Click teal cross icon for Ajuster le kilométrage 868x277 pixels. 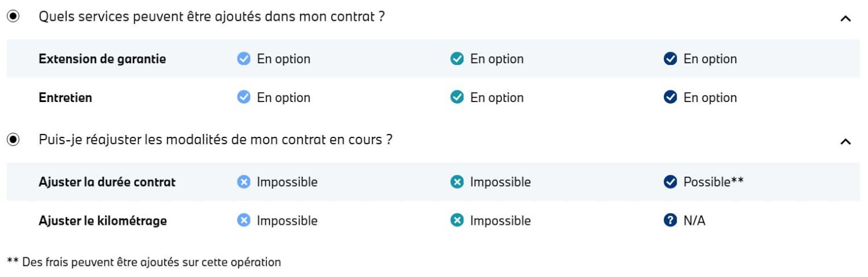coord(457,220)
